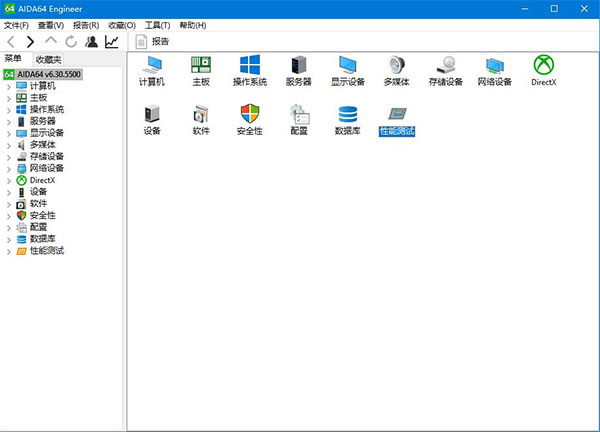Open the 操作系统 Windows icon
Viewport: 600px width, 432px height.
coord(249,67)
